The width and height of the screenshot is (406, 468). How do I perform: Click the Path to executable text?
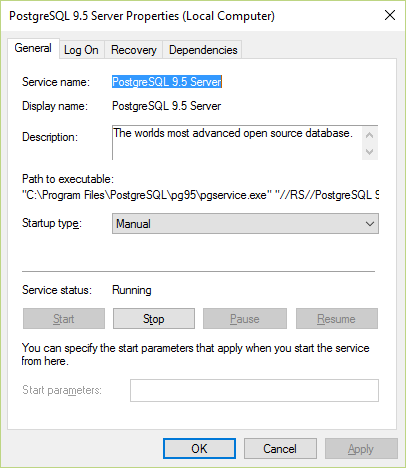[x=200, y=195]
